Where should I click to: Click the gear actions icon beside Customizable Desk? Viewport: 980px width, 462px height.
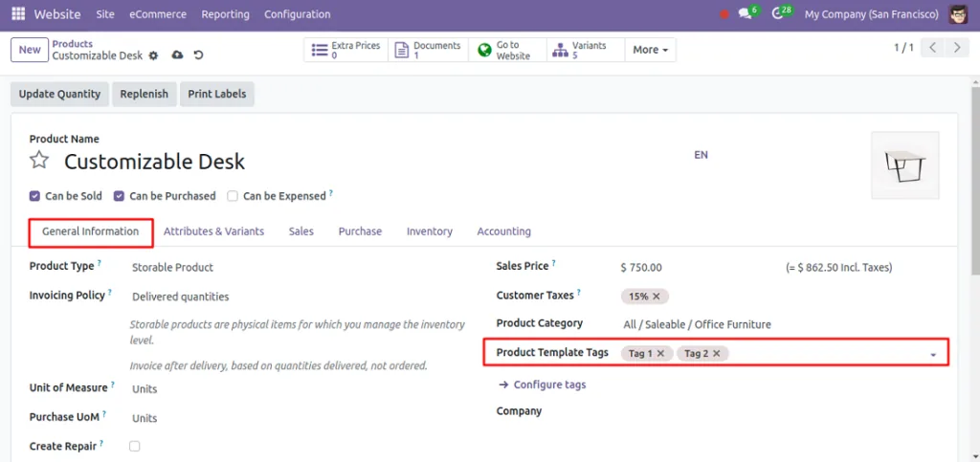154,55
